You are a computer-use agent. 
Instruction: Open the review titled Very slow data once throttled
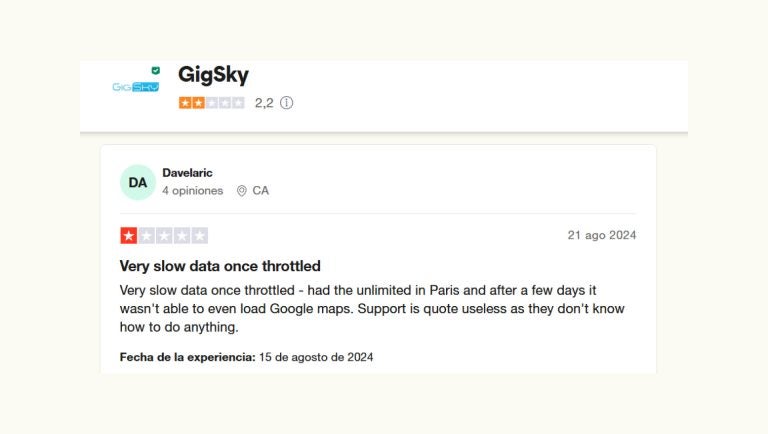point(220,266)
